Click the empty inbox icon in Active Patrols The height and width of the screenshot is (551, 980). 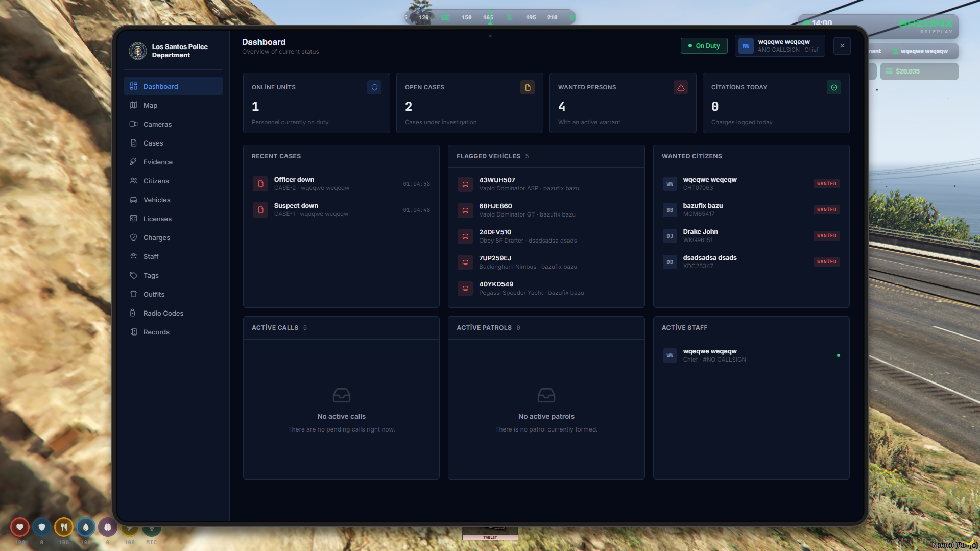[546, 395]
